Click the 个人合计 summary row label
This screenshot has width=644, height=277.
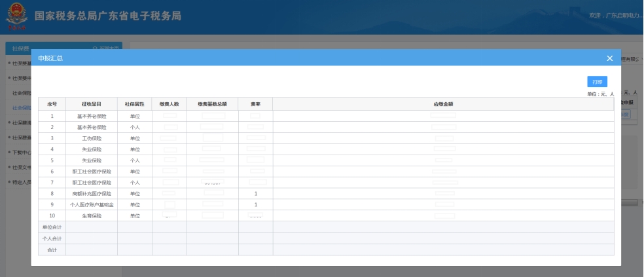[x=52, y=238]
